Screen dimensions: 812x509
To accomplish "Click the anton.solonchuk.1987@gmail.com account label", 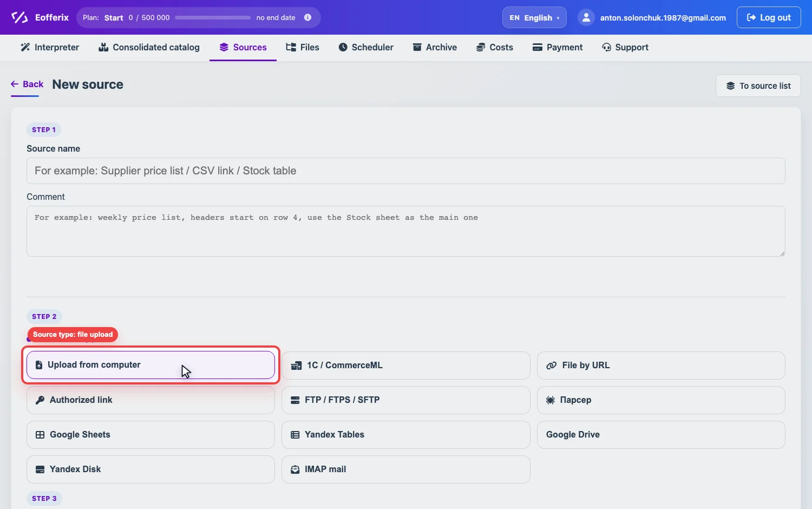I will [663, 18].
